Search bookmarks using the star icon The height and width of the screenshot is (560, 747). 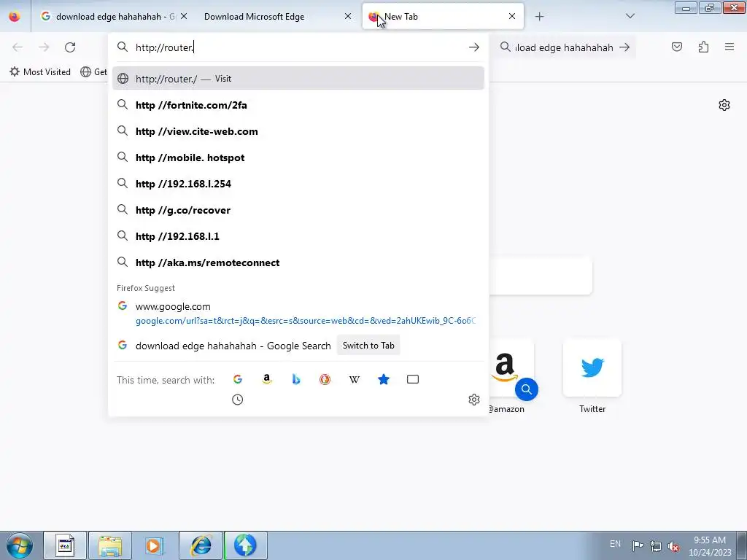(x=384, y=379)
